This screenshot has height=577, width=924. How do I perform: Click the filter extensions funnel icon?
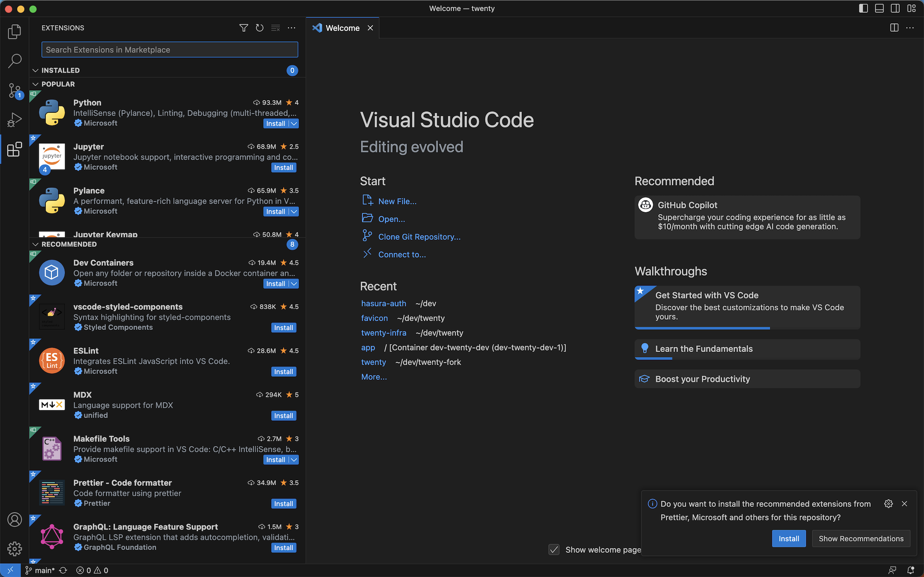pyautogui.click(x=243, y=28)
